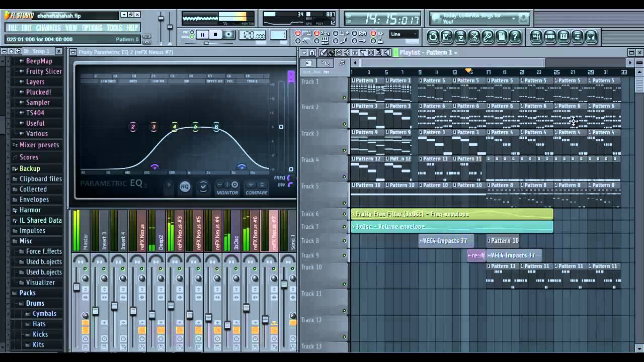Open the CHANNELS menu
Image resolution: width=644 pixels, height=362 pixels.
pos(48,28)
